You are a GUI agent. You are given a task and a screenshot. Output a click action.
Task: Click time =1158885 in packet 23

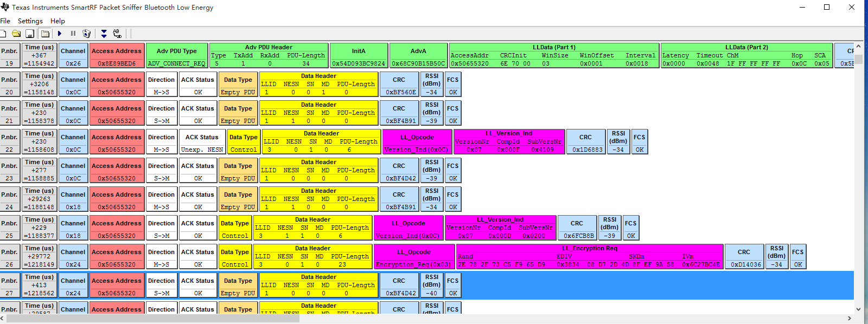pos(40,178)
